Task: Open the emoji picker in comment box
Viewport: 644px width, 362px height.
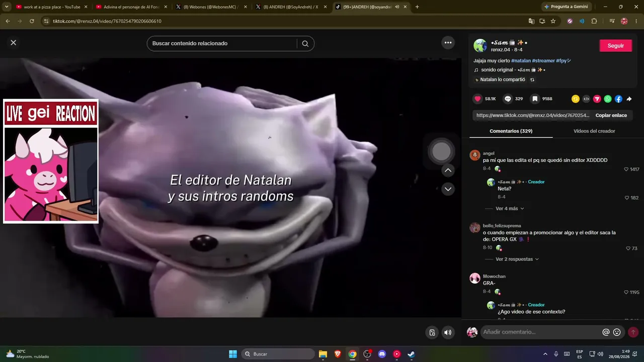Action: point(617,332)
